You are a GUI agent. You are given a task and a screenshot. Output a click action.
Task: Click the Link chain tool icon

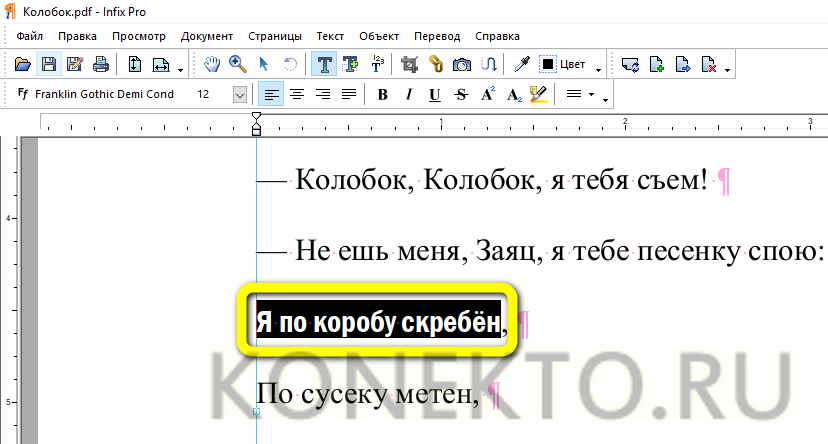(435, 65)
